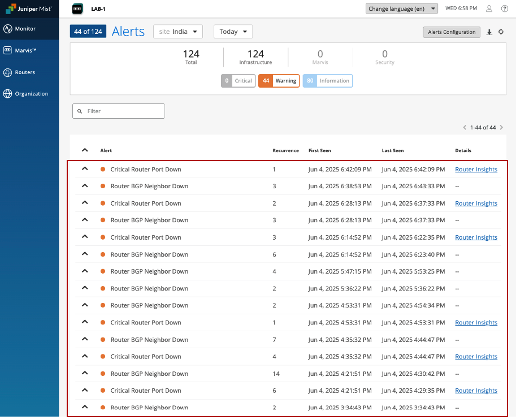Download the alerts list

tap(489, 32)
